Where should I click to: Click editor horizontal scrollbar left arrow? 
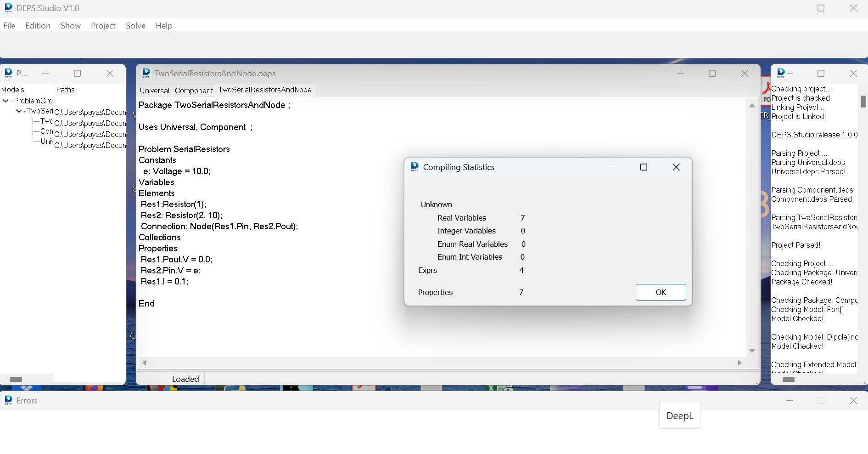145,363
